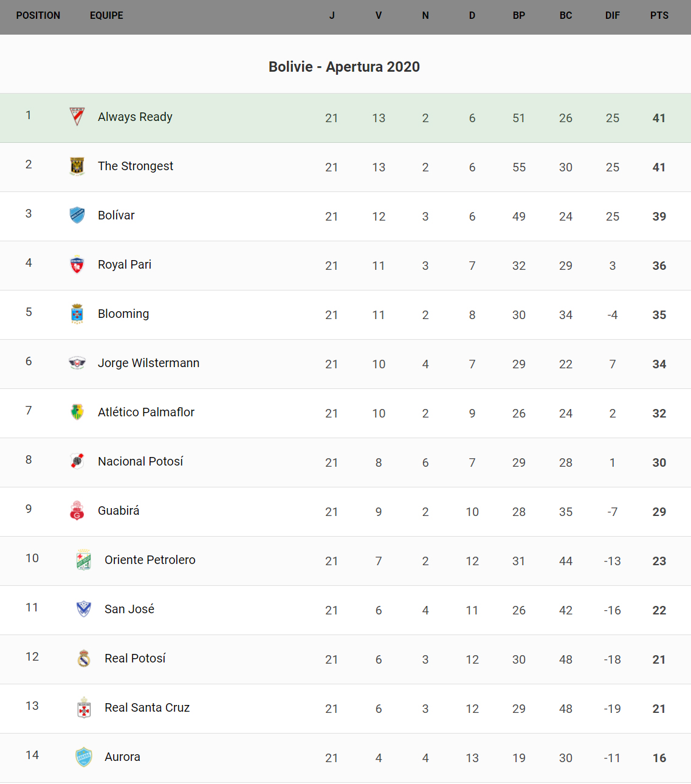The image size is (691, 784).
Task: Click the Bolívar blue shield crest
Action: coord(77,215)
